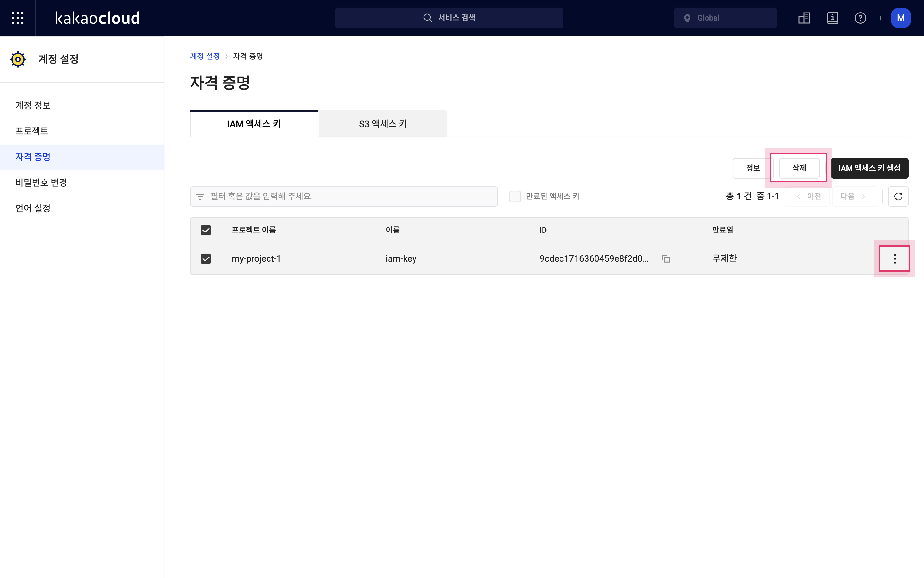Follow the 계정 설정 breadcrumb link
This screenshot has width=924, height=578.
pos(205,56)
